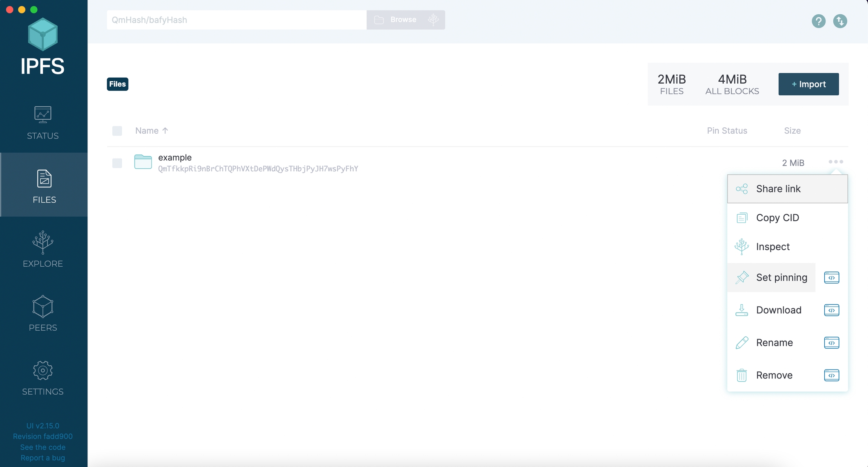The height and width of the screenshot is (467, 868).
Task: Click the example folder CID hash text
Action: pos(258,169)
